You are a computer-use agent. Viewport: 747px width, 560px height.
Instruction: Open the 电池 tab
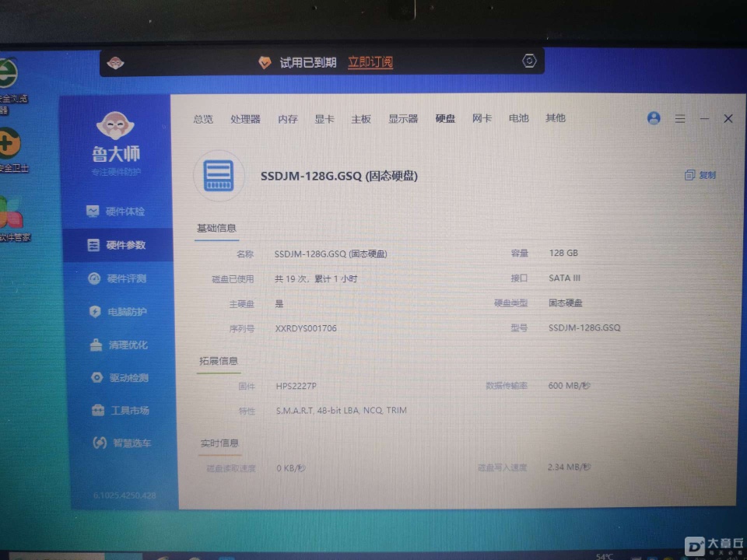(x=518, y=117)
